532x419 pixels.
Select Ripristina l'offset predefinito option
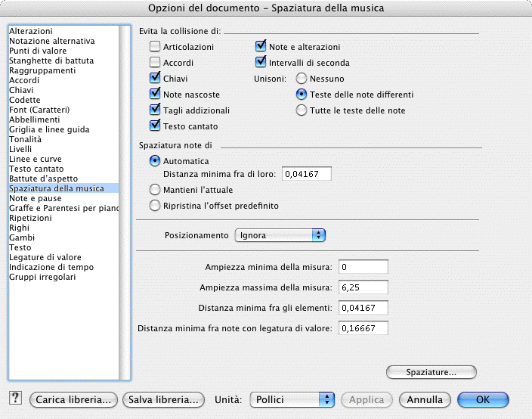click(x=156, y=206)
